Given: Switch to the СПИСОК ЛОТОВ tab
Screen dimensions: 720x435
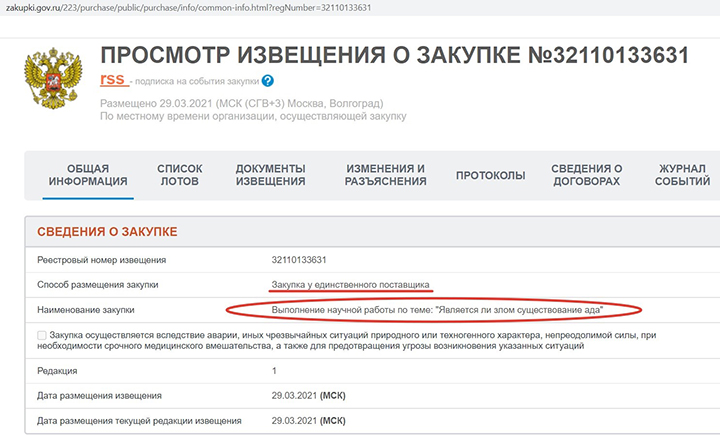Looking at the screenshot, I should point(180,175).
